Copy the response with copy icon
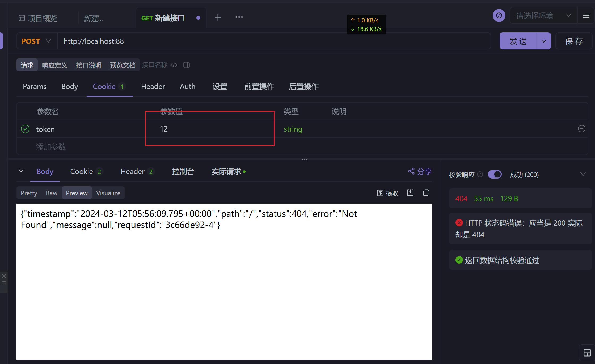 tap(426, 193)
